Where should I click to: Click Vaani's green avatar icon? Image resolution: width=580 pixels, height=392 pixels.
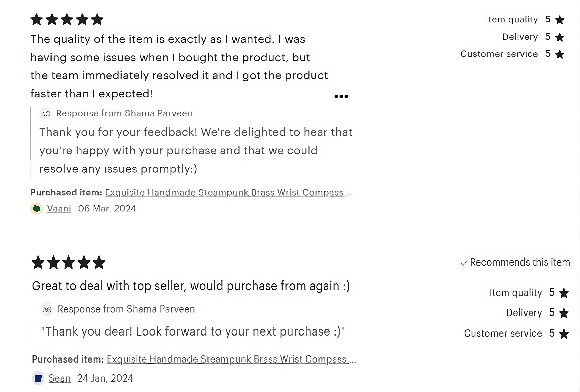click(x=37, y=209)
